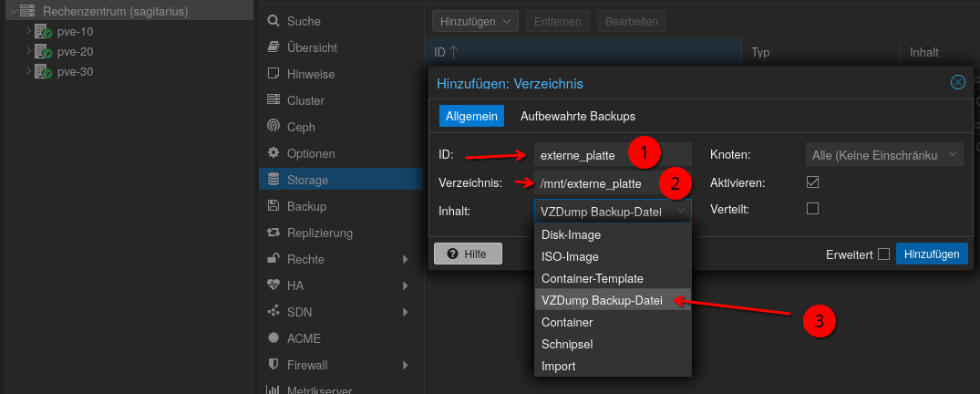Close the Hinzufügen: Verzeichnis dialog
The image size is (980, 394).
pyautogui.click(x=957, y=83)
